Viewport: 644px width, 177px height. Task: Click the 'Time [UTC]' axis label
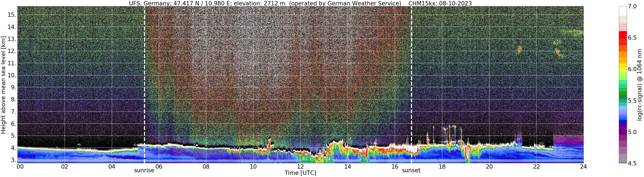[x=300, y=173]
